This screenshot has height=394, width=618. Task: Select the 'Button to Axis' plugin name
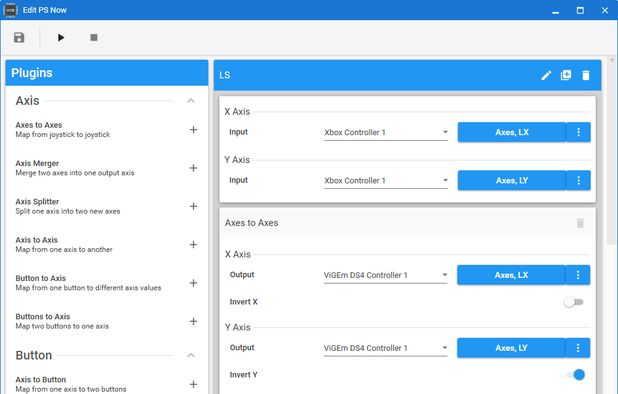41,278
